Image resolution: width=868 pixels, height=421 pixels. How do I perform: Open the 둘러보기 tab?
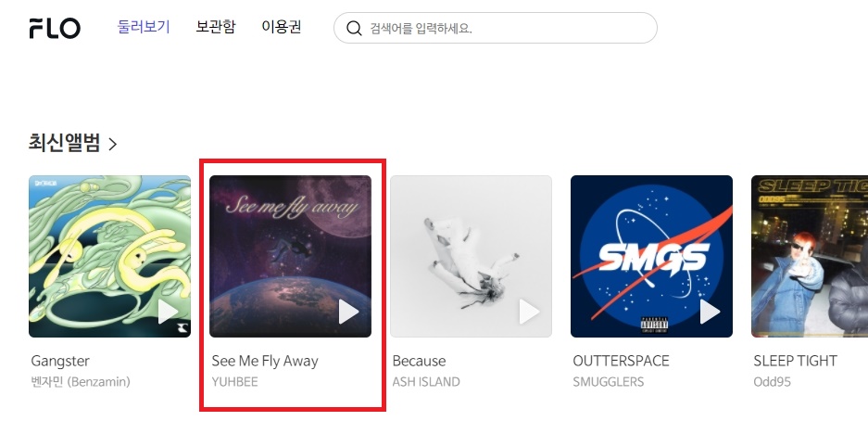tap(144, 27)
